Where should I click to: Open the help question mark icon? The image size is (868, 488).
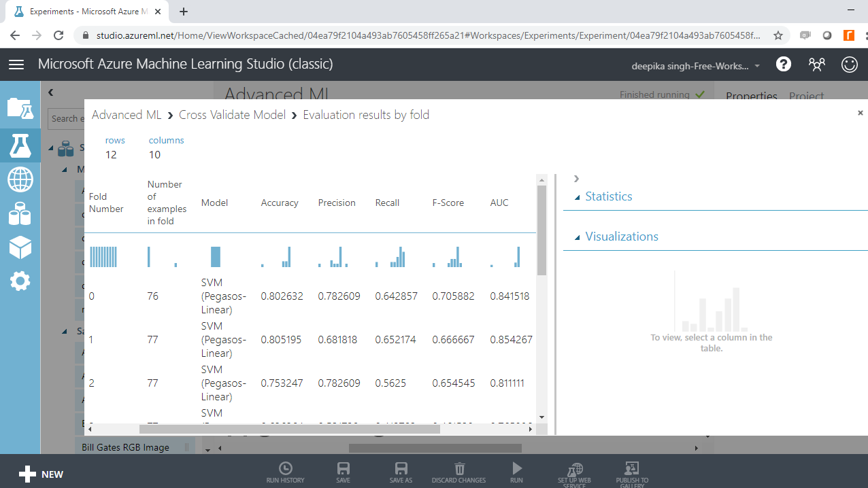coord(784,65)
